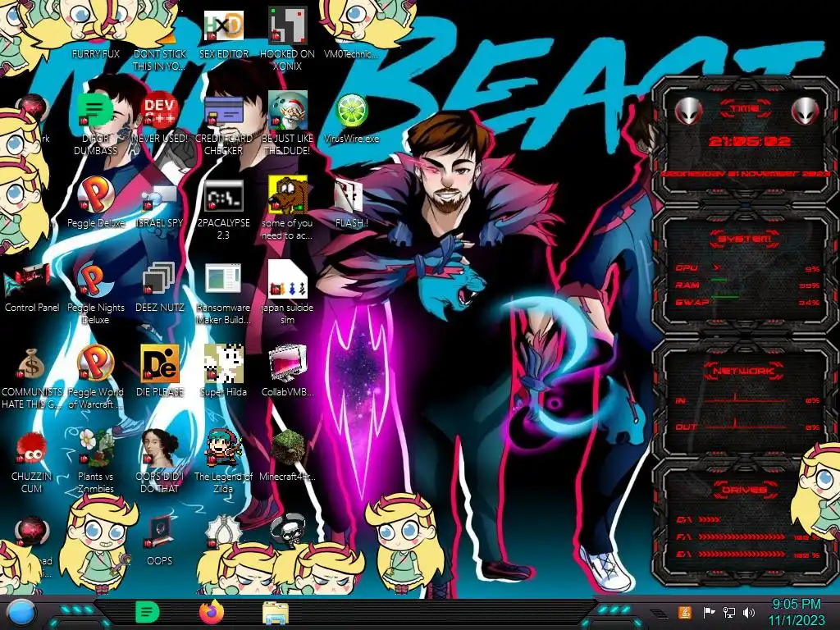Open the HOOKED ON XONIX game icon
Screen dimensions: 840x630
coord(288,25)
